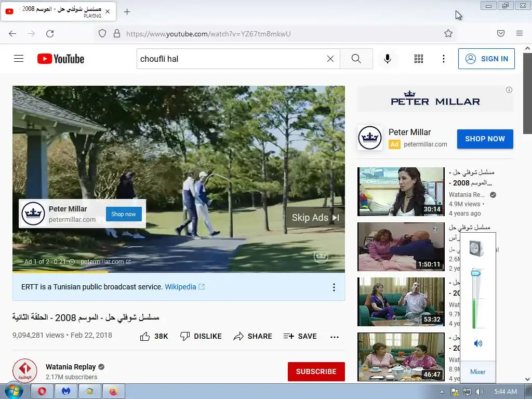Viewport: 532px width, 399px height.
Task: Skip the ad with Skip Ads
Action: tap(315, 218)
